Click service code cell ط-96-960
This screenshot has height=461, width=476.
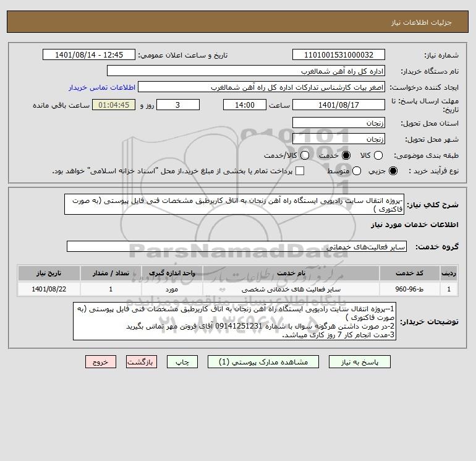pos(409,289)
